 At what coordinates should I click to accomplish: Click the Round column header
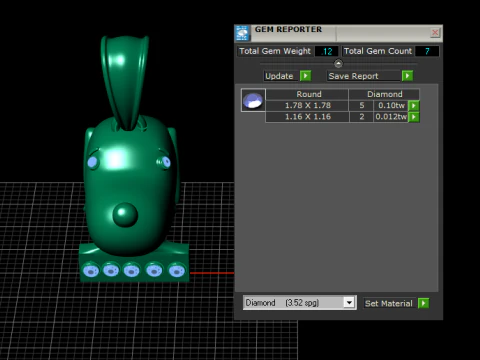307,94
